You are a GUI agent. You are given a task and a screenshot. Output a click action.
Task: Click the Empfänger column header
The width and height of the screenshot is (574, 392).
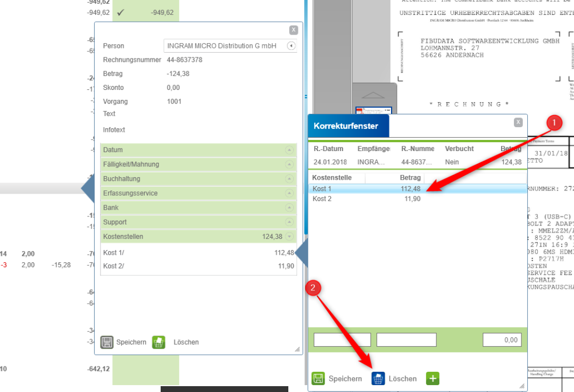[x=374, y=148]
